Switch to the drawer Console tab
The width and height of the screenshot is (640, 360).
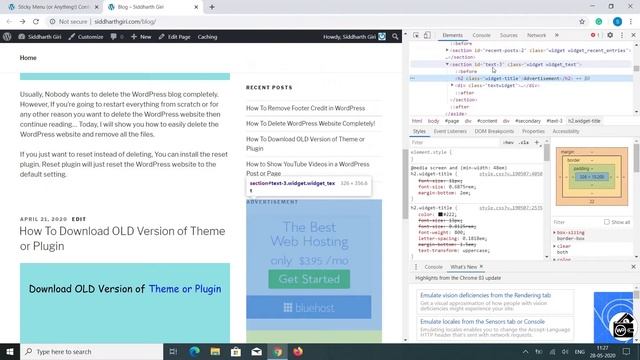(433, 267)
